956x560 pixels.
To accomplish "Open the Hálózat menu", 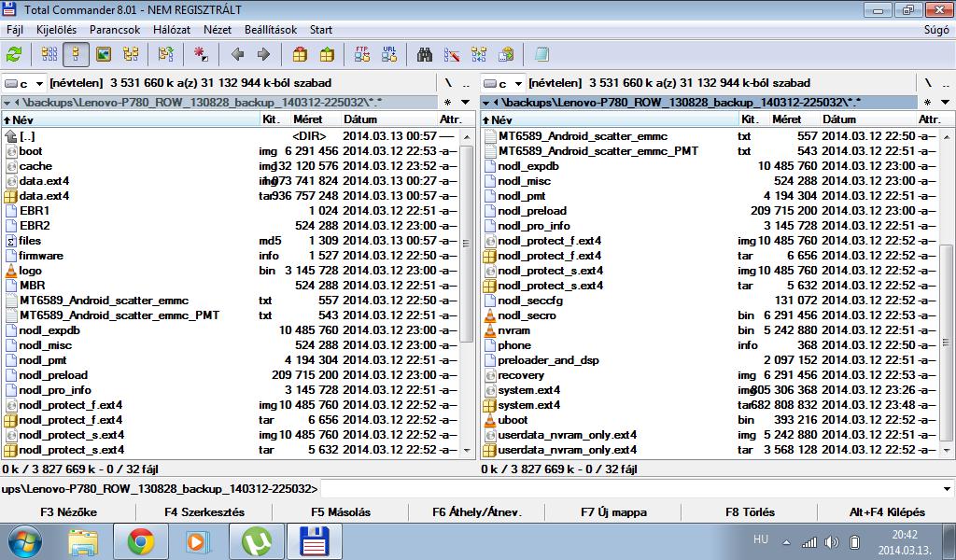I will pyautogui.click(x=172, y=30).
